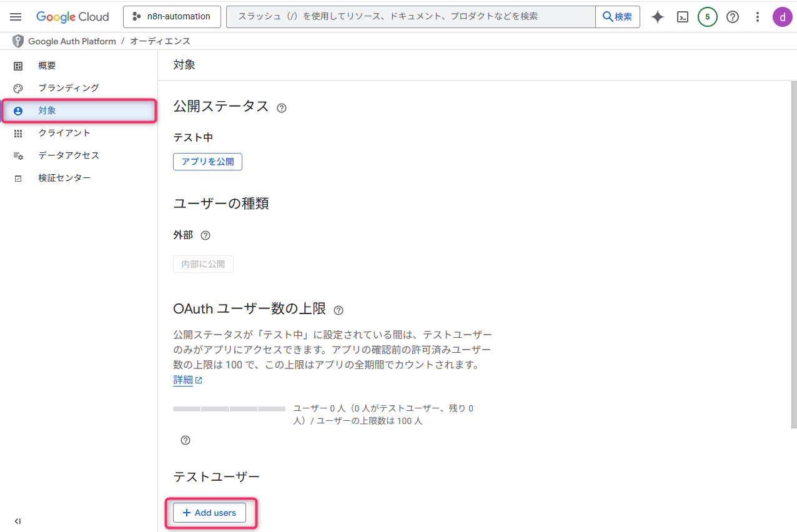This screenshot has height=532, width=797.
Task: Open データアクセス page in sidebar
Action: 79,155
